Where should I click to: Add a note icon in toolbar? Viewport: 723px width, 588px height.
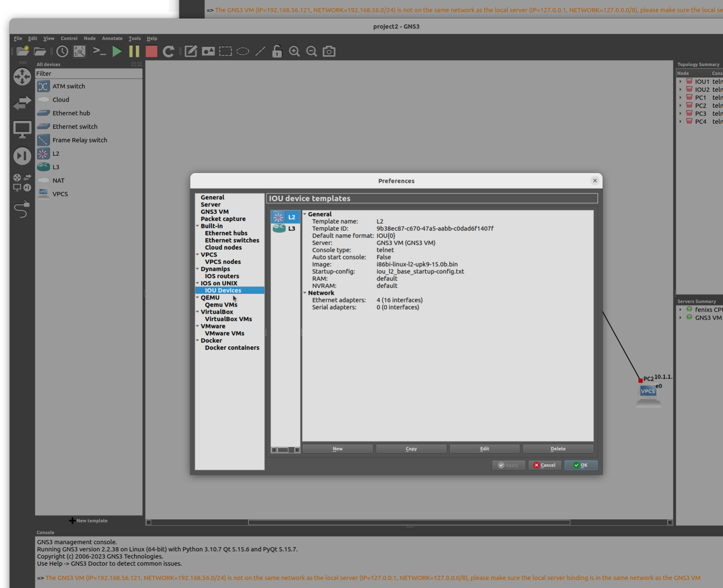pos(191,51)
